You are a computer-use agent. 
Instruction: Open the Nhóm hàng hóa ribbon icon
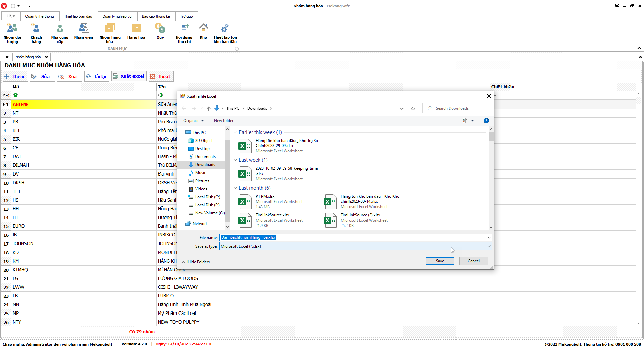[110, 33]
